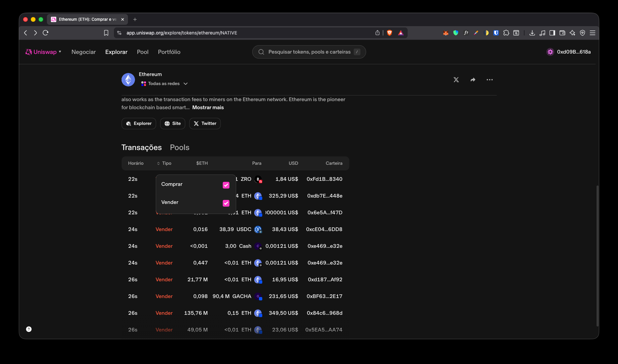Viewport: 618px width, 364px height.
Task: Open the browser hamburger menu
Action: pyautogui.click(x=593, y=33)
